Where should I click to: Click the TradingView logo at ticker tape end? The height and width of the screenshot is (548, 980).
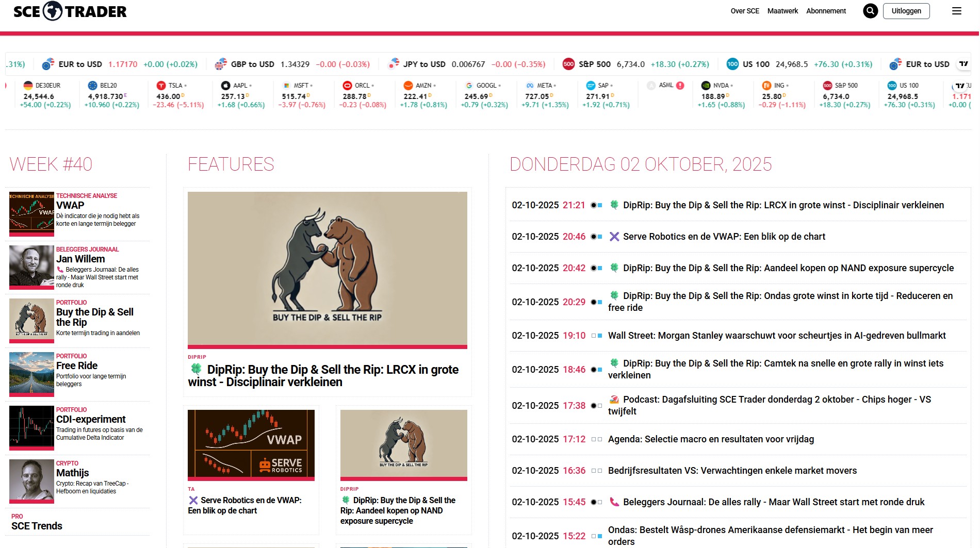[963, 64]
